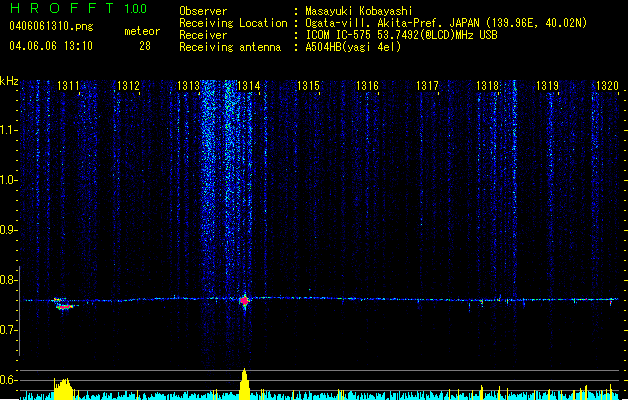Select the 1317 time axis label
629x400 pixels.
(427, 86)
